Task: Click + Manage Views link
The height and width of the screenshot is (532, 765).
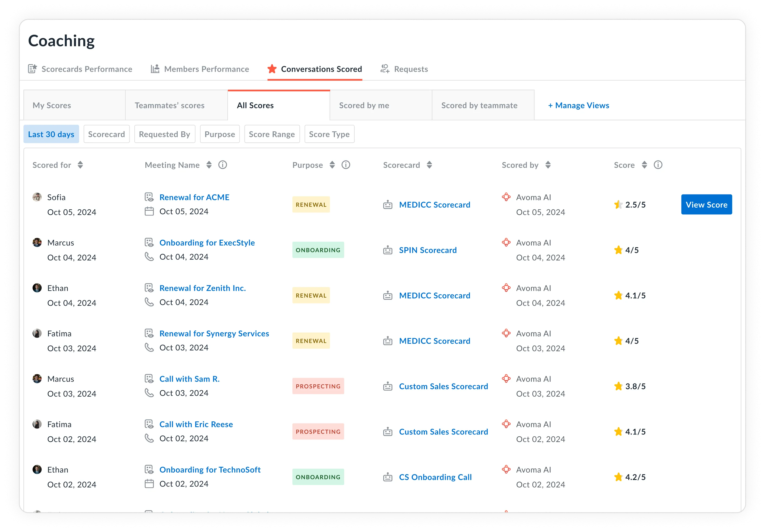Action: point(579,105)
